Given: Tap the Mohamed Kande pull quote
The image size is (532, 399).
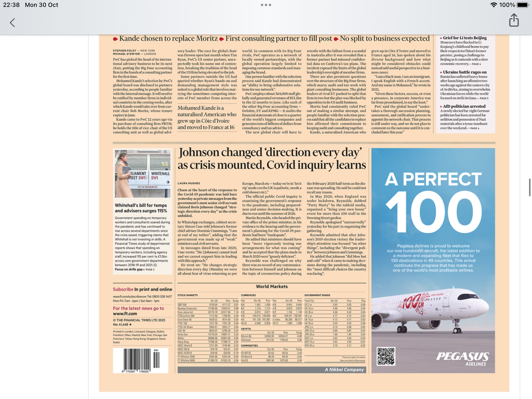Looking at the screenshot, I should [207, 117].
